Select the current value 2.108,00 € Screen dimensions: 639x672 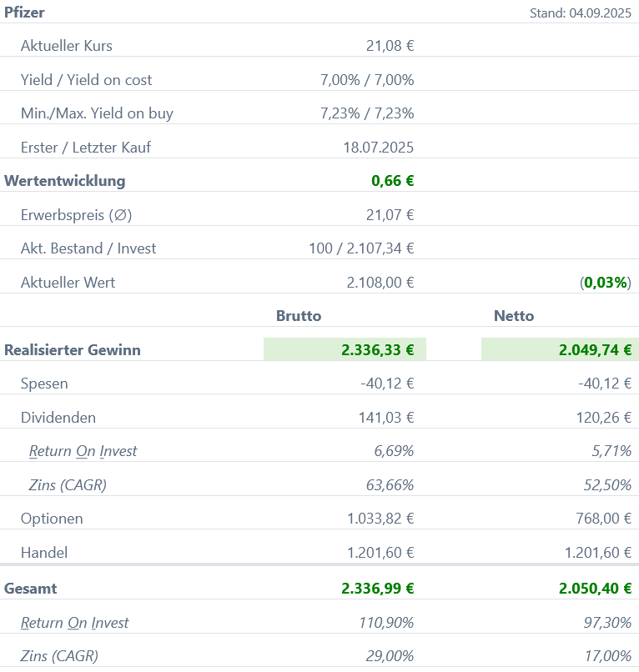380,283
